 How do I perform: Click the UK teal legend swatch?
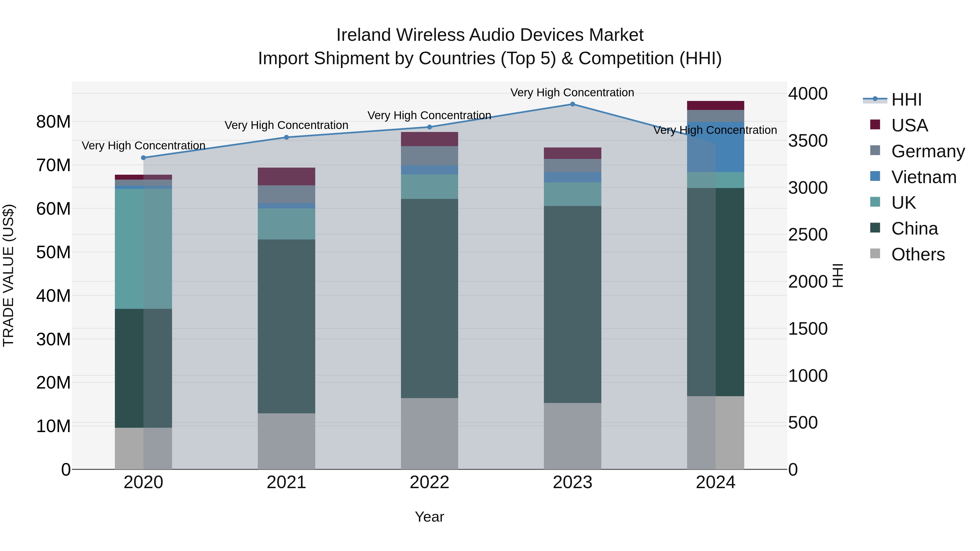point(875,202)
